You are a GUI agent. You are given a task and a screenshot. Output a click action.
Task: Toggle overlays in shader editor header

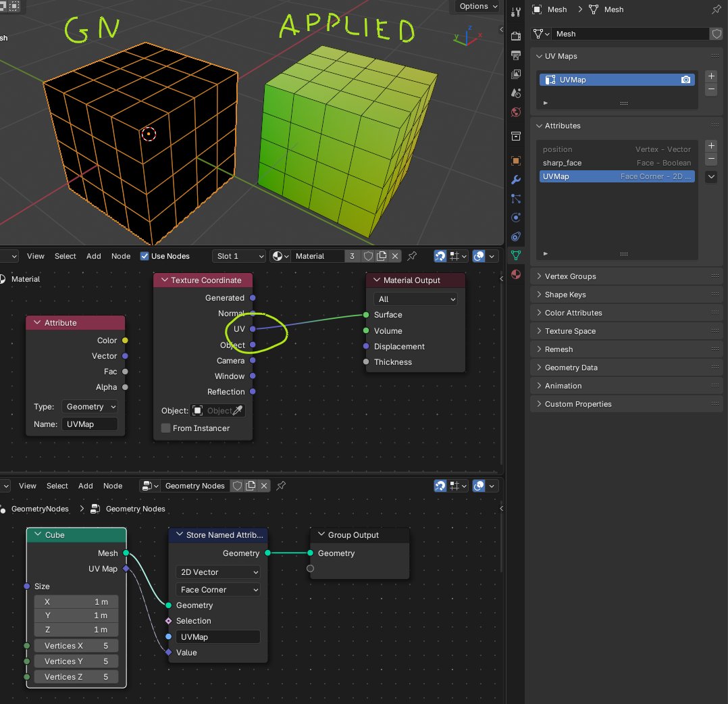click(479, 256)
